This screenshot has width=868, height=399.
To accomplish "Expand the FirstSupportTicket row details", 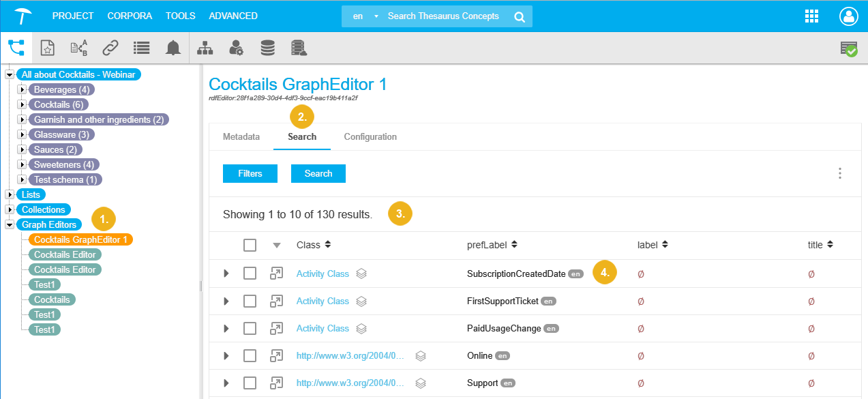I will (x=226, y=301).
